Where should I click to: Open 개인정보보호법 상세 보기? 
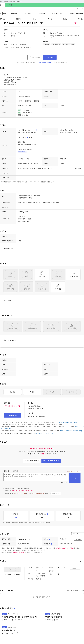pos(32,461)
